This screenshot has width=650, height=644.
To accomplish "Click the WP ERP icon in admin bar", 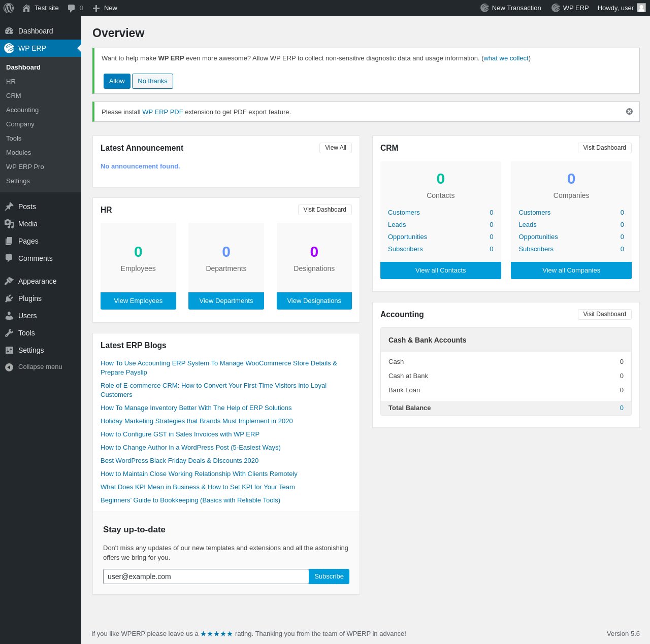I will click(x=556, y=8).
